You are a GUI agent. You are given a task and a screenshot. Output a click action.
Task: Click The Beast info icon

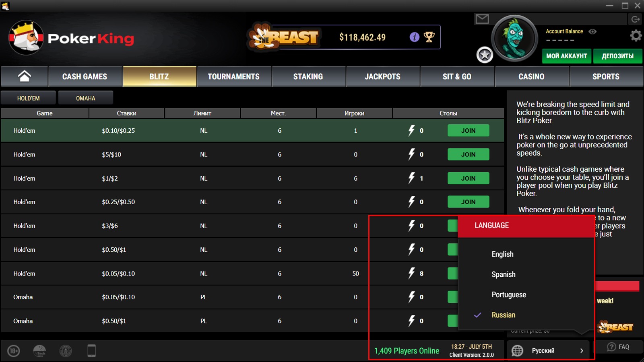(x=415, y=37)
